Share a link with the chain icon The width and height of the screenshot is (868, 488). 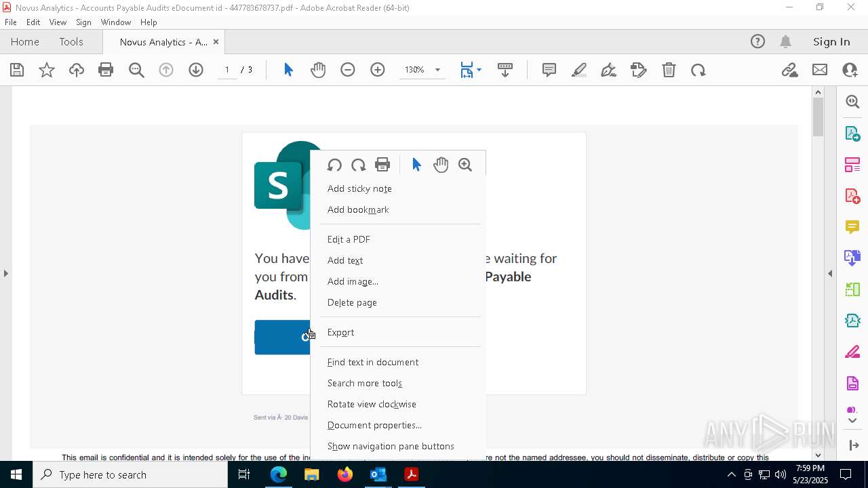pyautogui.click(x=790, y=70)
